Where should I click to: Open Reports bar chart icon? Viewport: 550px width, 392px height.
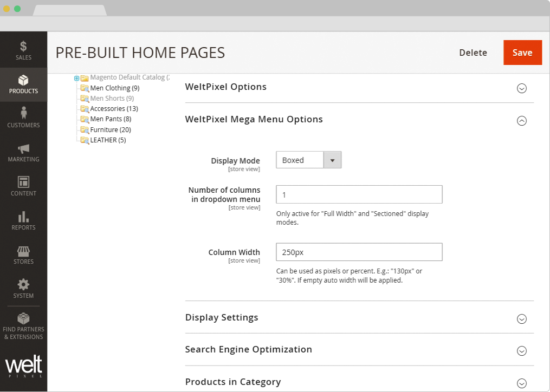click(23, 217)
